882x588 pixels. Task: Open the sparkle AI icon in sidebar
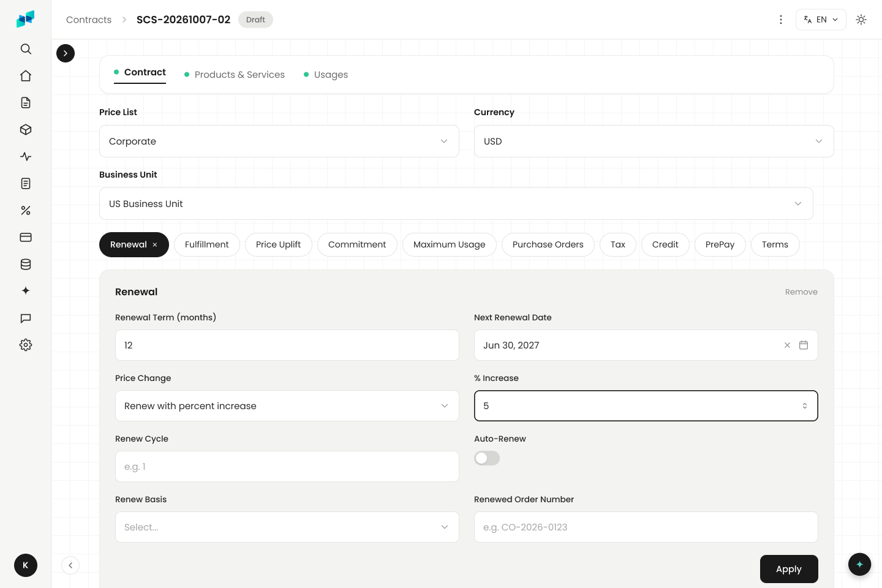coord(26,291)
